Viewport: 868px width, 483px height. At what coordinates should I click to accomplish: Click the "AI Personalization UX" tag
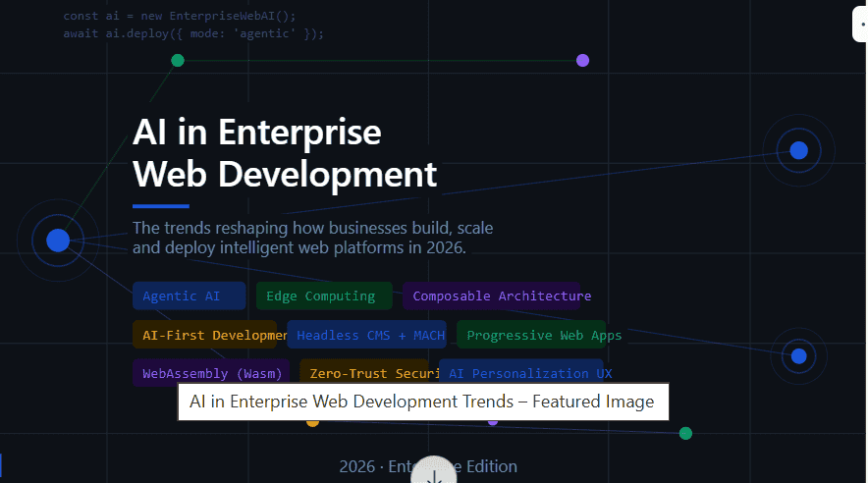pos(521,372)
